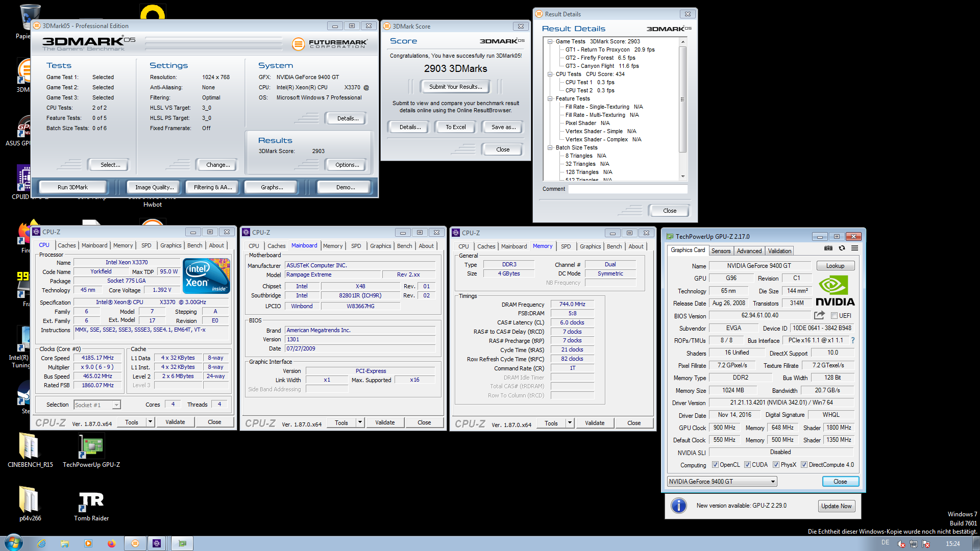Screen dimensions: 980x551
Task: Open the Windows Start menu
Action: click(x=14, y=543)
